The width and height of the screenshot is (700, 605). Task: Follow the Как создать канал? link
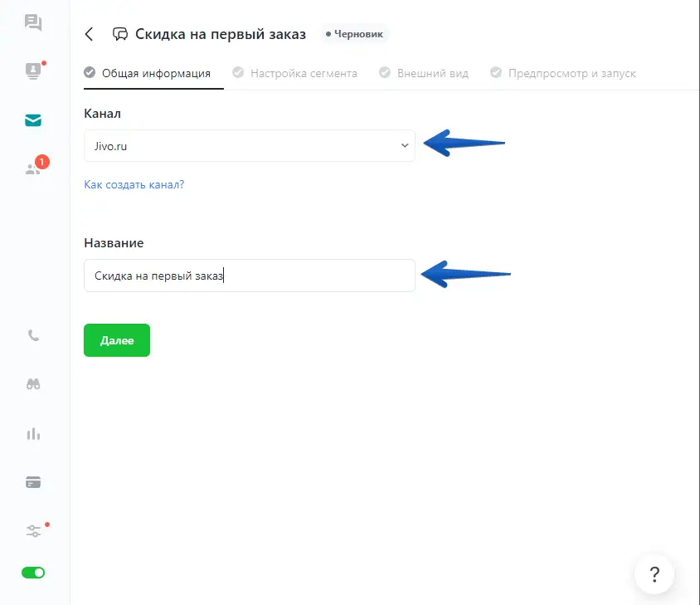pyautogui.click(x=134, y=184)
